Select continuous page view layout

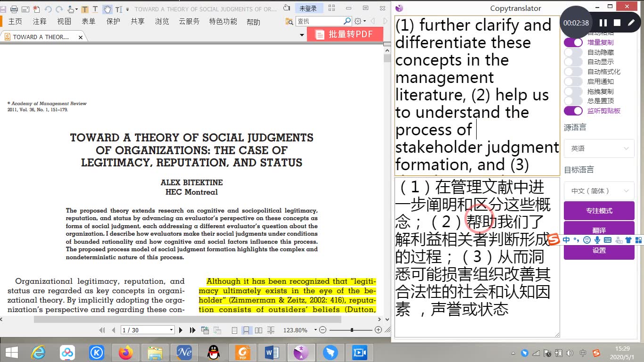point(246,330)
